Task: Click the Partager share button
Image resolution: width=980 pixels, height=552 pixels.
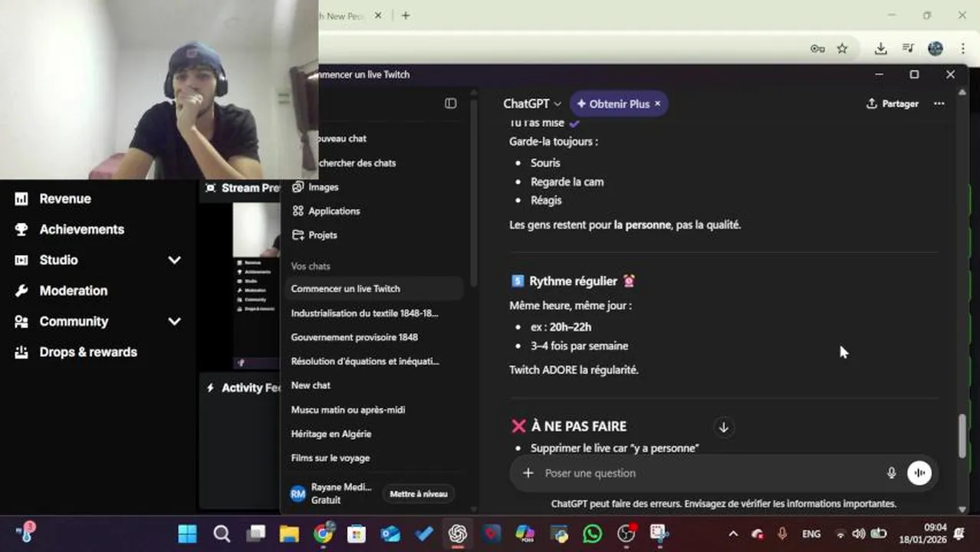Action: coord(892,103)
